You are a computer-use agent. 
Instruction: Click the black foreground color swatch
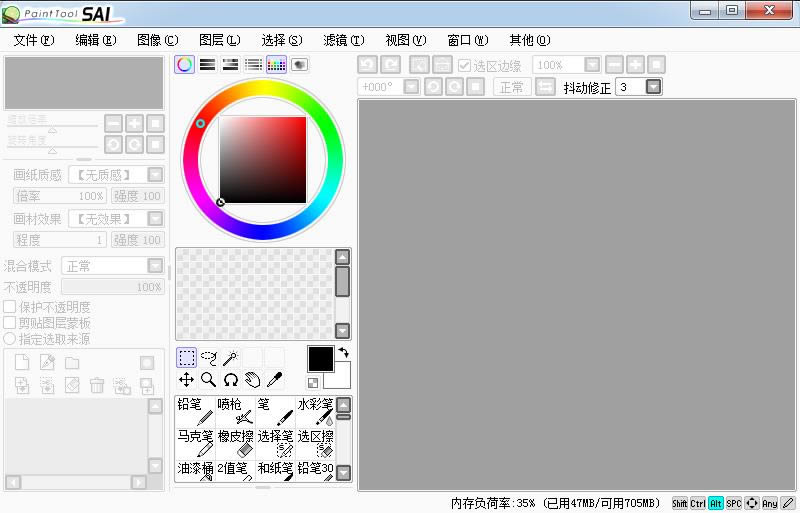tap(320, 359)
